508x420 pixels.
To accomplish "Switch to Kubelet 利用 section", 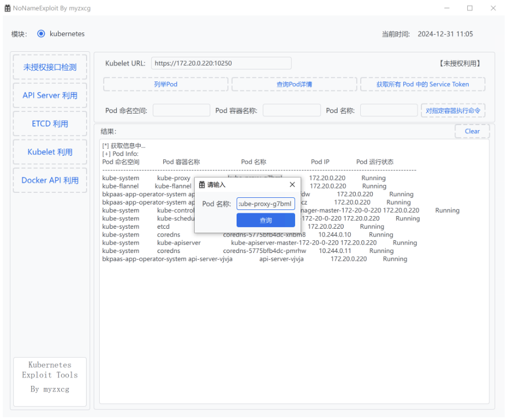I will [50, 152].
